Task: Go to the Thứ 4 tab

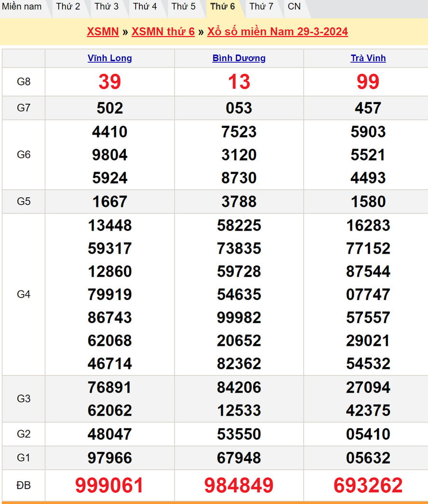Action: [145, 7]
